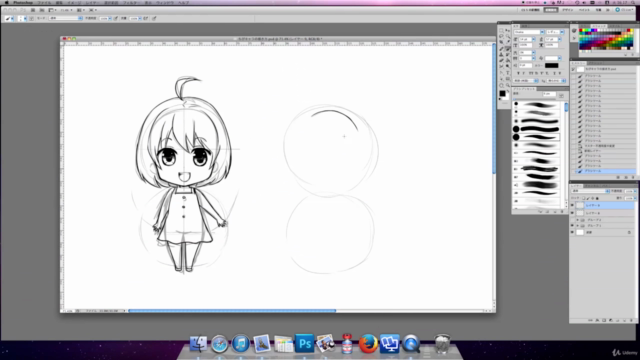Switch to the ヒストリー tab
This screenshot has width=640, height=360.
pyautogui.click(x=578, y=63)
